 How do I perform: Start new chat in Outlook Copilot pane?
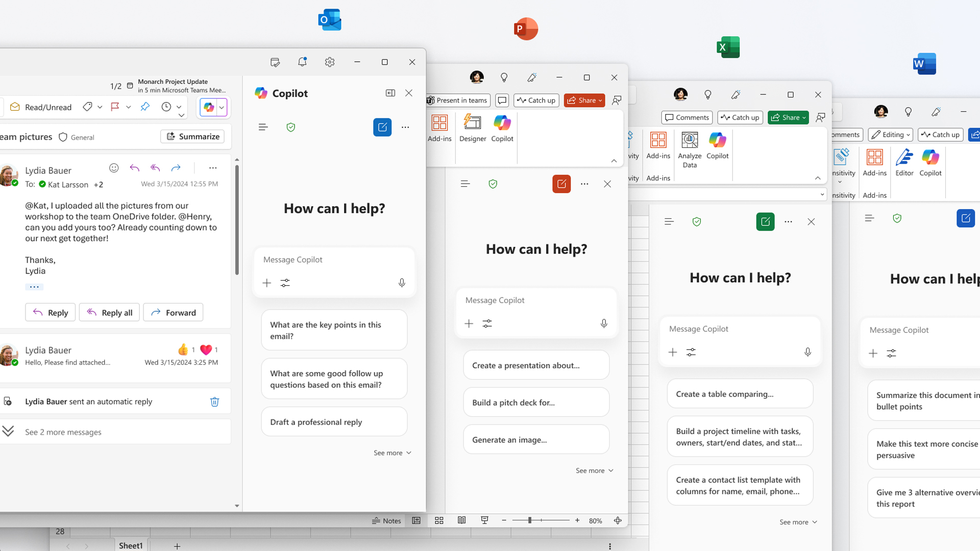382,127
